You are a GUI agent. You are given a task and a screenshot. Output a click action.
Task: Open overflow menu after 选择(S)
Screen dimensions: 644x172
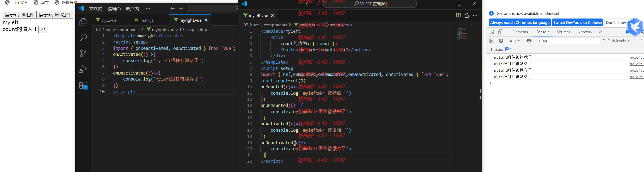pos(148,8)
